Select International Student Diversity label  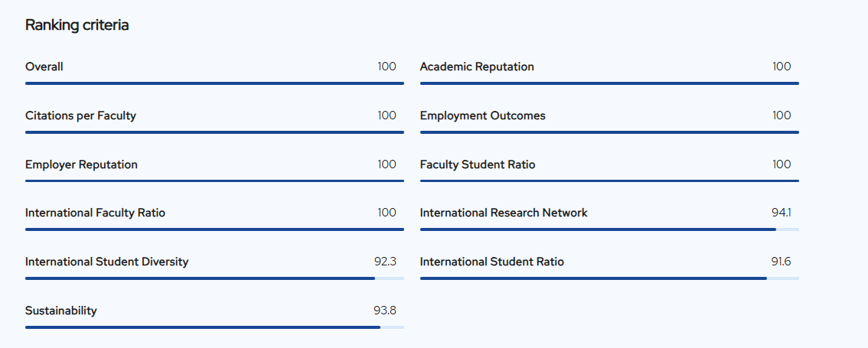click(x=106, y=262)
